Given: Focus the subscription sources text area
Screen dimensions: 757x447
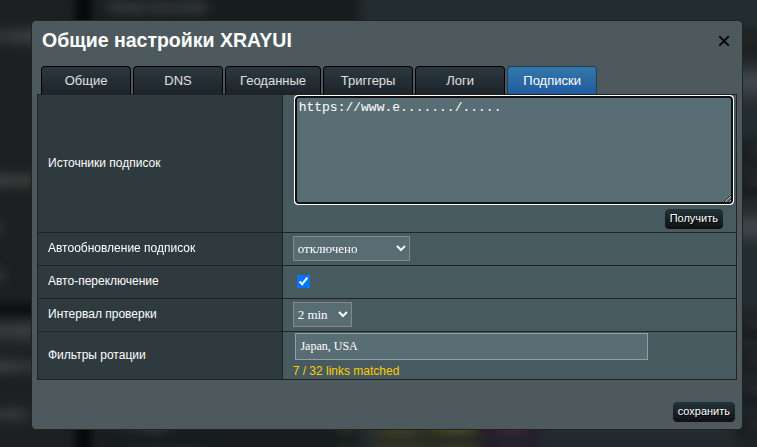Looking at the screenshot, I should pyautogui.click(x=513, y=150).
